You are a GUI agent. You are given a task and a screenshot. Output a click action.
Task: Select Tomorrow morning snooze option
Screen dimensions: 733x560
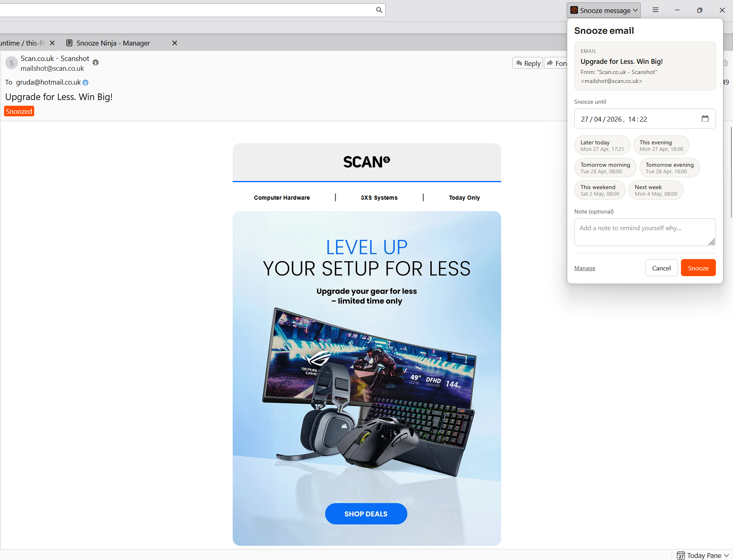point(605,168)
